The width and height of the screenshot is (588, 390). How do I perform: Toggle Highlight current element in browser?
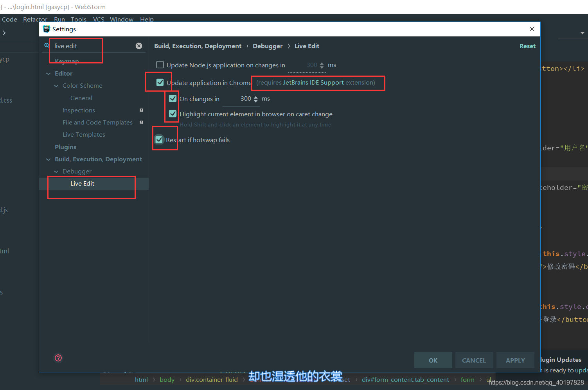[172, 114]
